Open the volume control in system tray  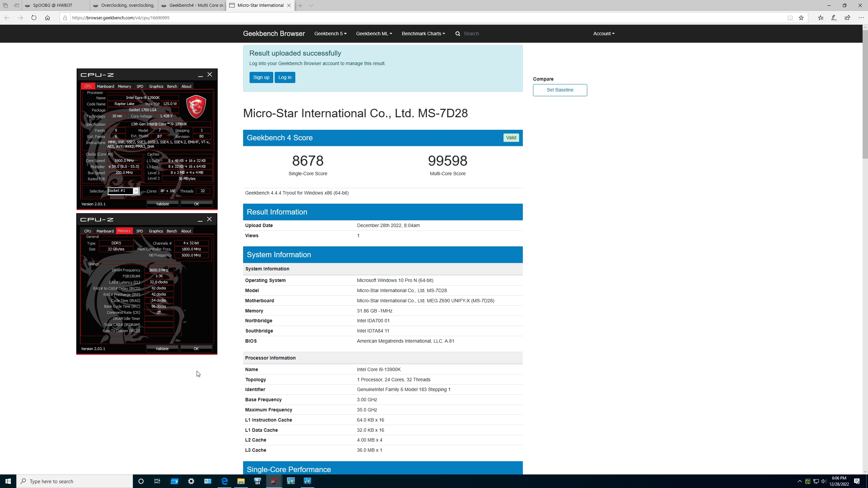pos(824,481)
